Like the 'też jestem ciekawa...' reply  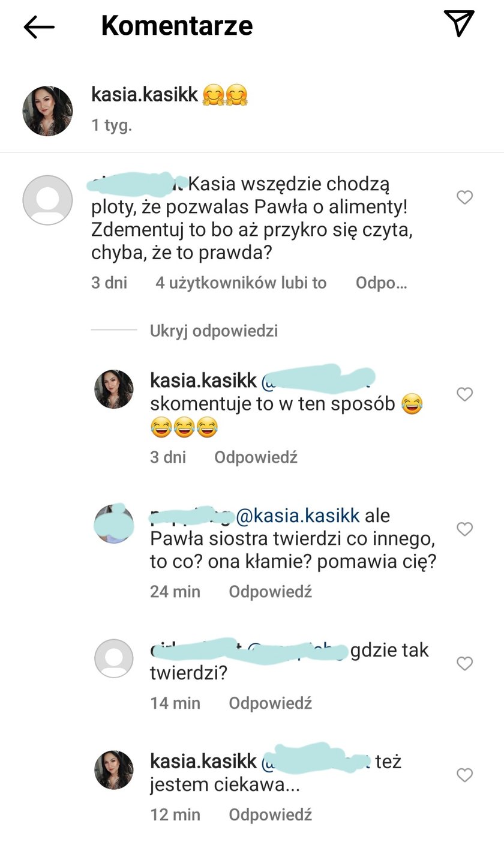(x=465, y=775)
